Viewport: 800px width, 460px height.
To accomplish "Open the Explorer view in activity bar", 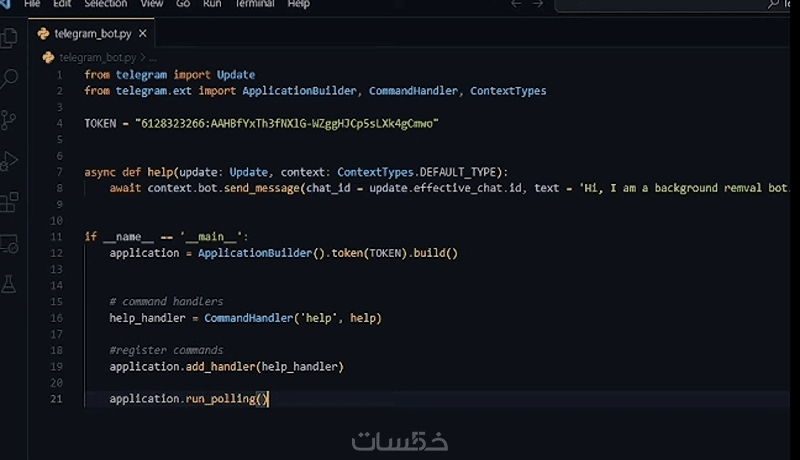I will [10, 38].
